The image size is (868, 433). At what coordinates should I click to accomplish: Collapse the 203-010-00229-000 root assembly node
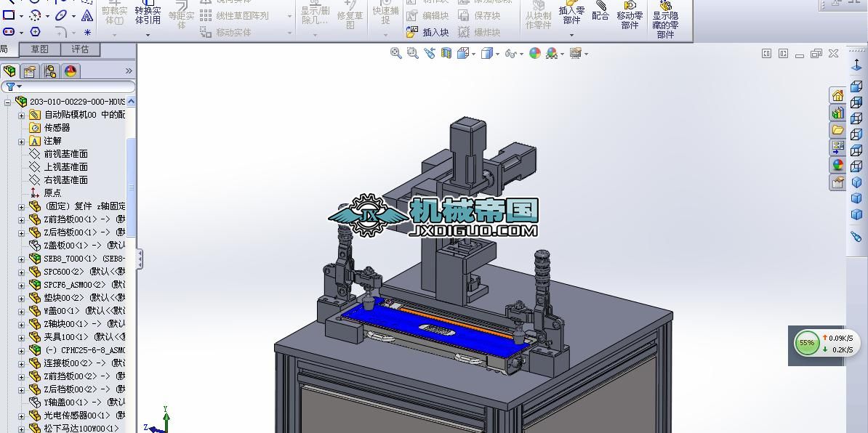(8, 102)
